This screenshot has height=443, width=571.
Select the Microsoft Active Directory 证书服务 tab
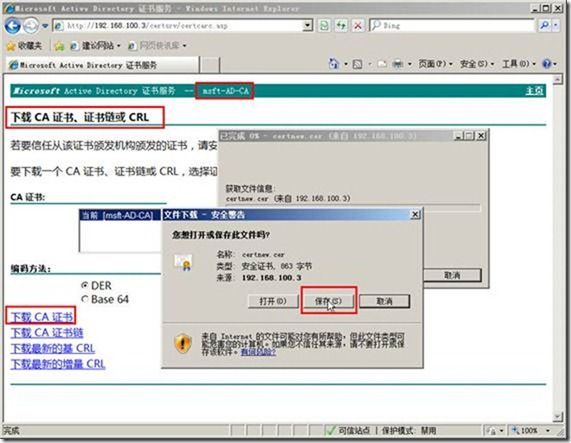[103, 65]
